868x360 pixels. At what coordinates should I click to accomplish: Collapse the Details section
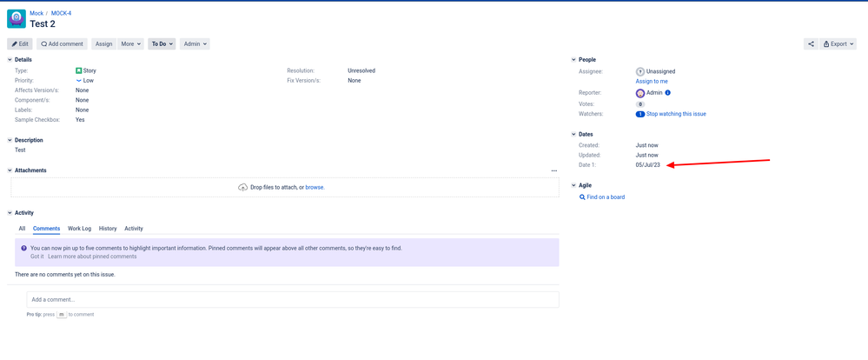pyautogui.click(x=10, y=60)
